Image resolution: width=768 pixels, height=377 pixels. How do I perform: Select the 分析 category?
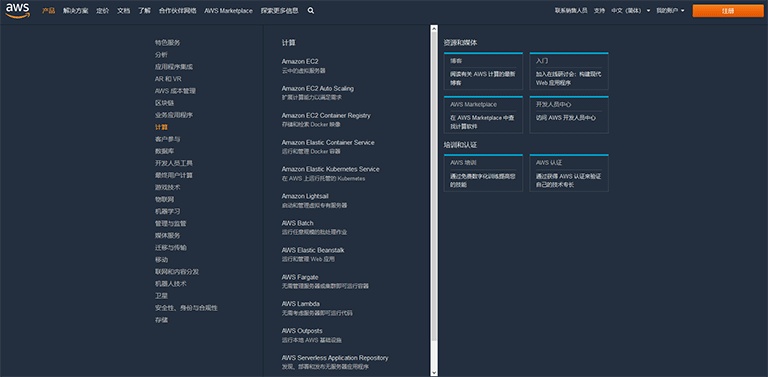click(x=161, y=55)
